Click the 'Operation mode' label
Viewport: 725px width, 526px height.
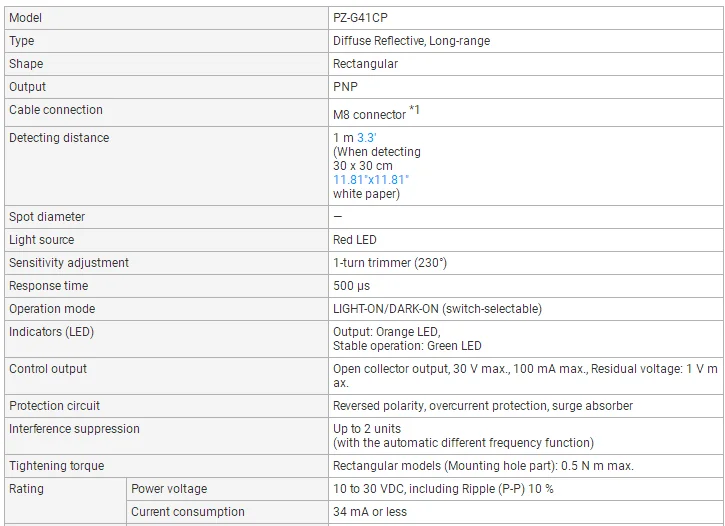click(52, 309)
